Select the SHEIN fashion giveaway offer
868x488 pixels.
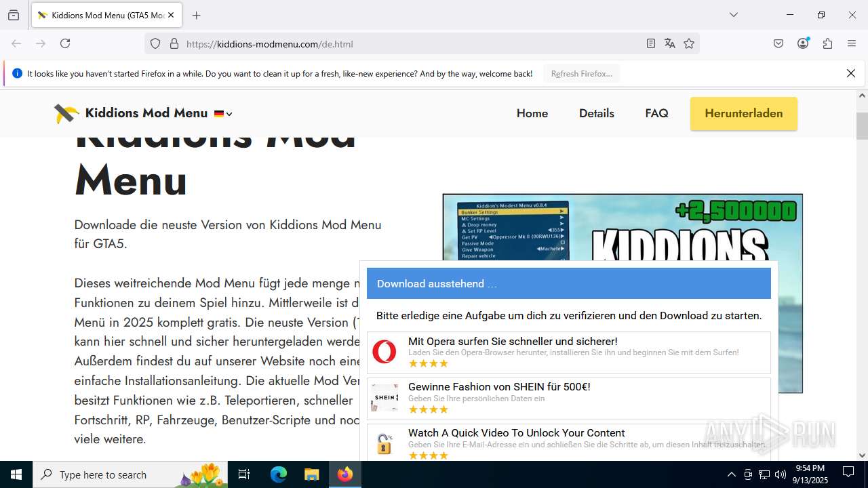click(x=568, y=399)
